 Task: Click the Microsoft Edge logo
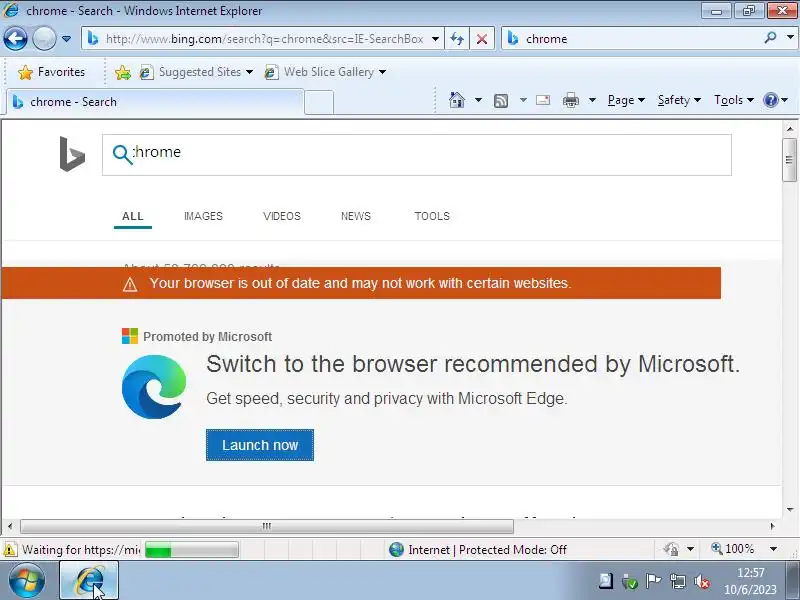154,387
